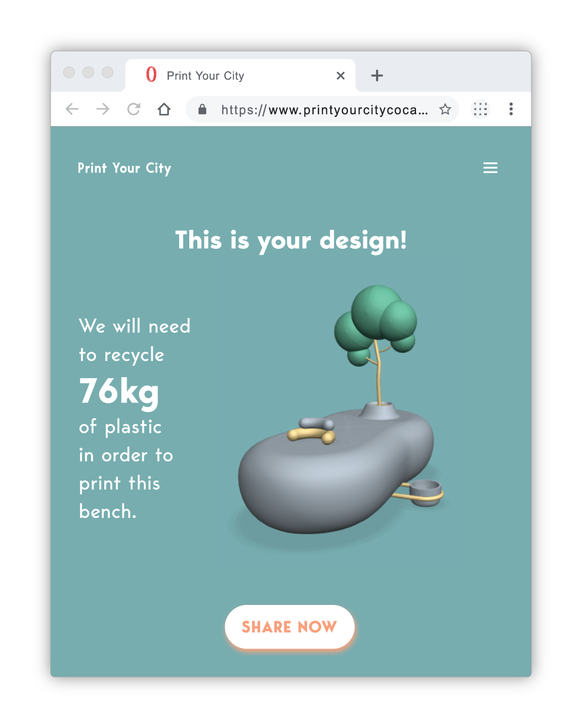Click the browser forward arrow
Screen dimensions: 582x728
[x=103, y=109]
